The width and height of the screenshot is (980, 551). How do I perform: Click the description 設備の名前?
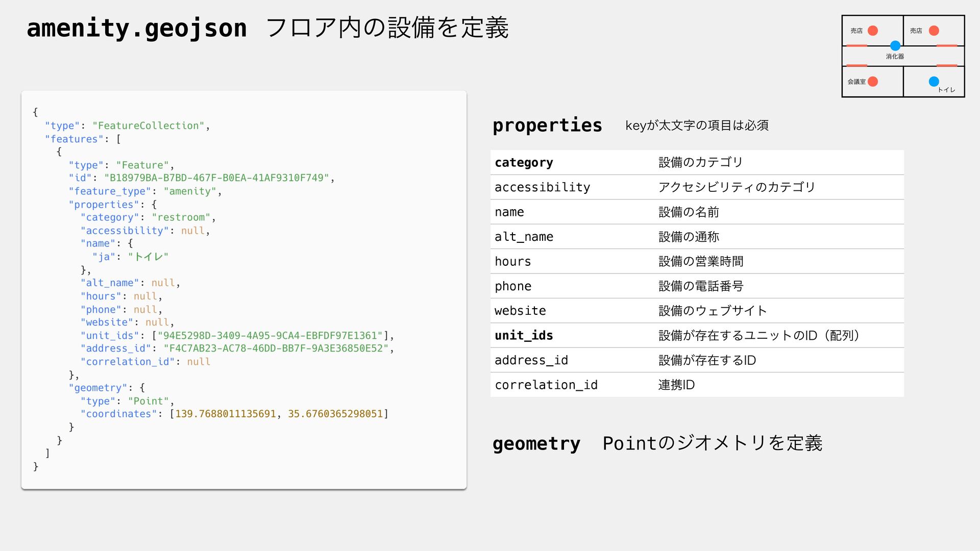click(689, 212)
